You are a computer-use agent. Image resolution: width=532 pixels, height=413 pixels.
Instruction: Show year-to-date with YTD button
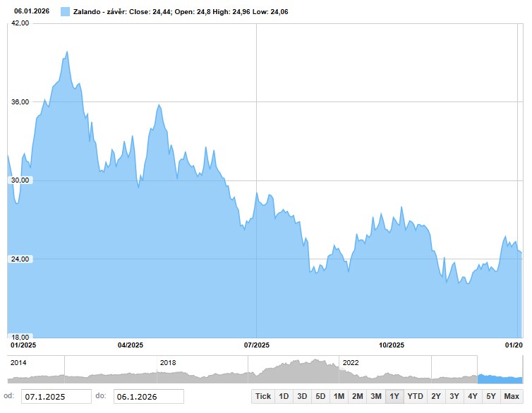pos(416,396)
